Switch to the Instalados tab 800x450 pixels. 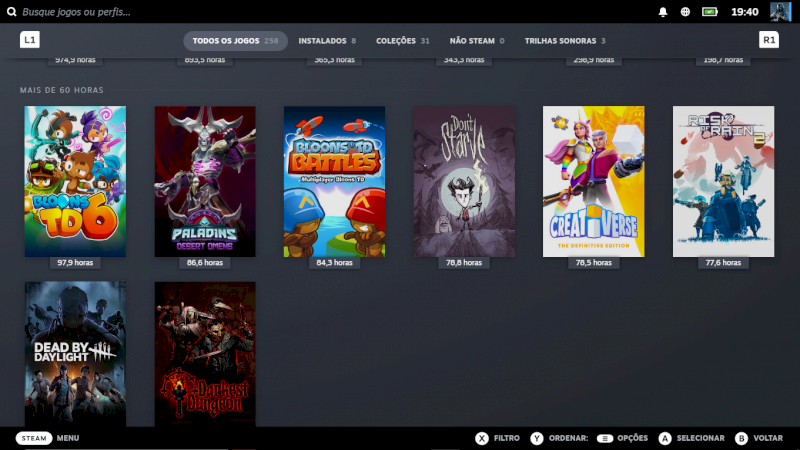click(x=327, y=41)
